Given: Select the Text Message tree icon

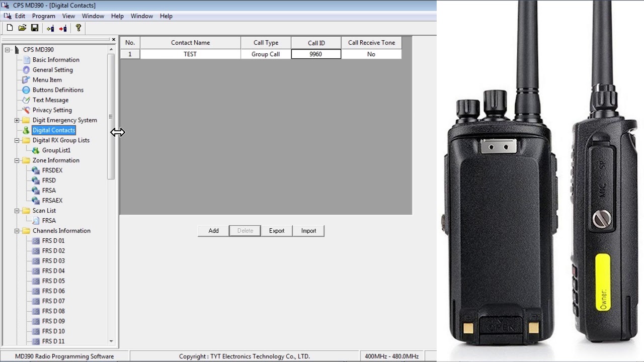Looking at the screenshot, I should click(26, 100).
